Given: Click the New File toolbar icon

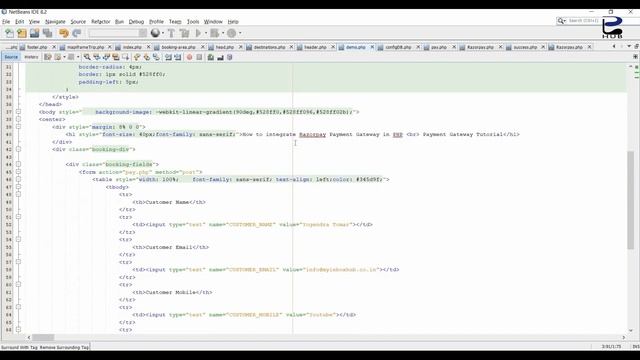Looking at the screenshot, I should coord(9,33).
